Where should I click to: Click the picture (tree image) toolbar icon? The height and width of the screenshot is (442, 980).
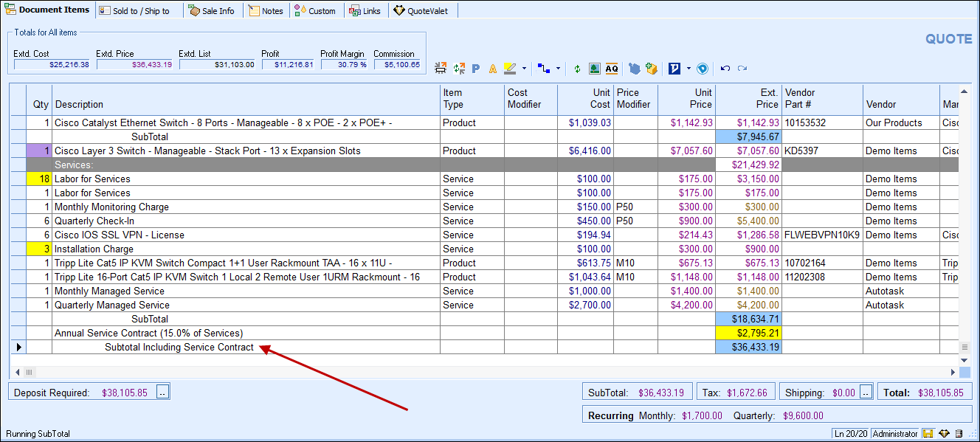point(595,69)
